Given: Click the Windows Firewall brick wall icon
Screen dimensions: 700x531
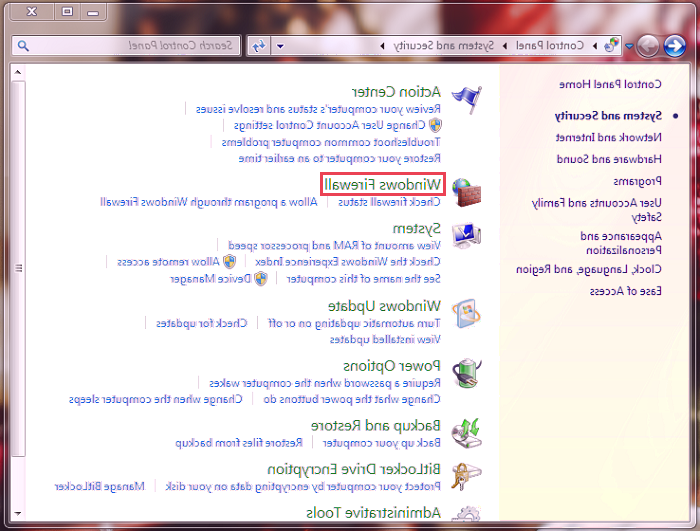Looking at the screenshot, I should pyautogui.click(x=466, y=190).
